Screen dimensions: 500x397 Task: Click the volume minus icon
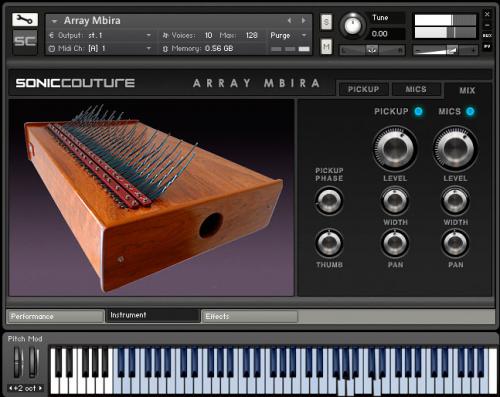[418, 51]
